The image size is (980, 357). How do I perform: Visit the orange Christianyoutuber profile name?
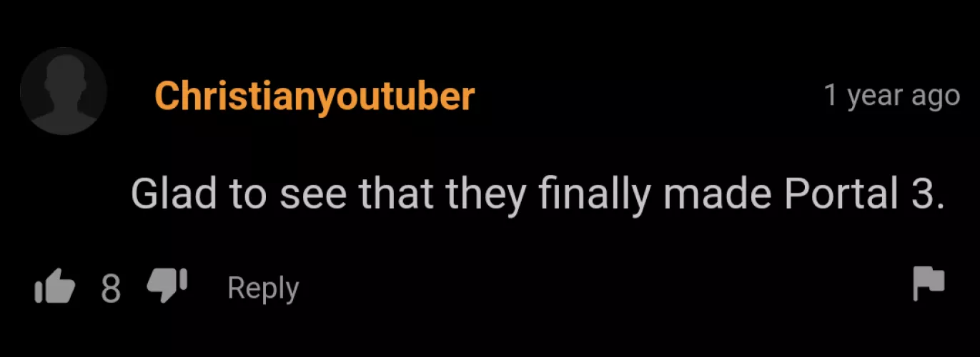coord(315,96)
